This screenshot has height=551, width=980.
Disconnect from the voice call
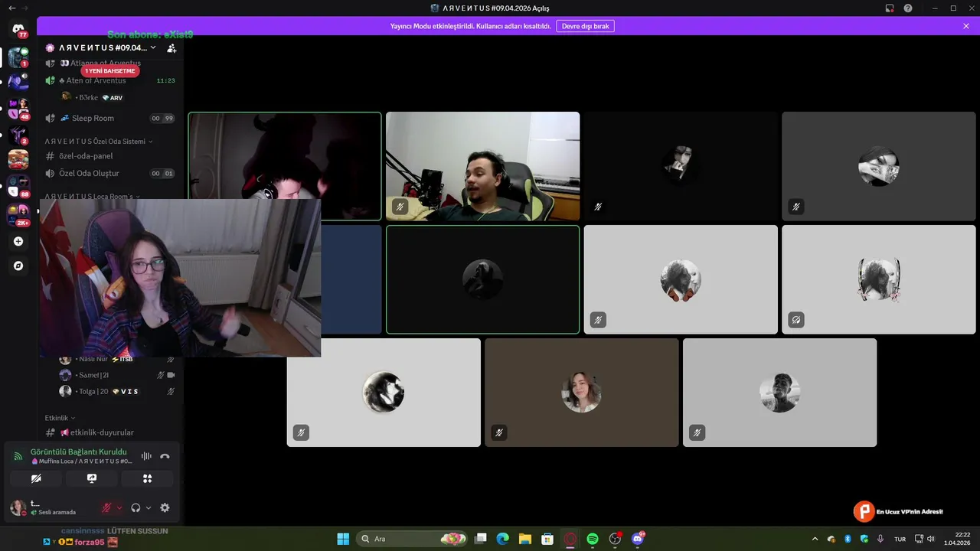click(x=165, y=456)
